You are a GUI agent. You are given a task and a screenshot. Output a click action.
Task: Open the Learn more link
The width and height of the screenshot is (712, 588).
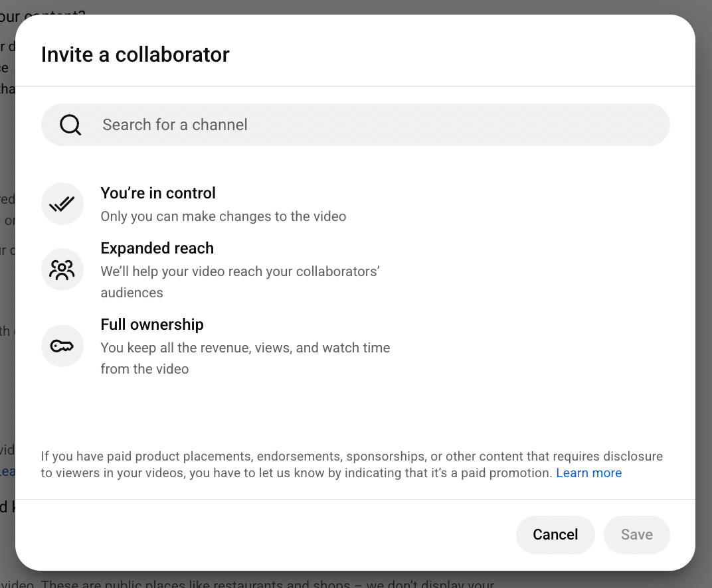[588, 473]
